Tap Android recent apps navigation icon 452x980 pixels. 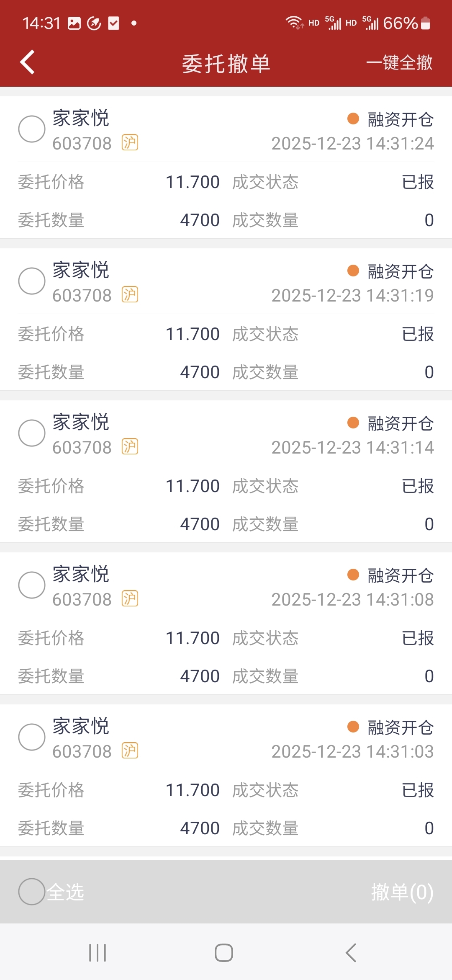(x=98, y=953)
